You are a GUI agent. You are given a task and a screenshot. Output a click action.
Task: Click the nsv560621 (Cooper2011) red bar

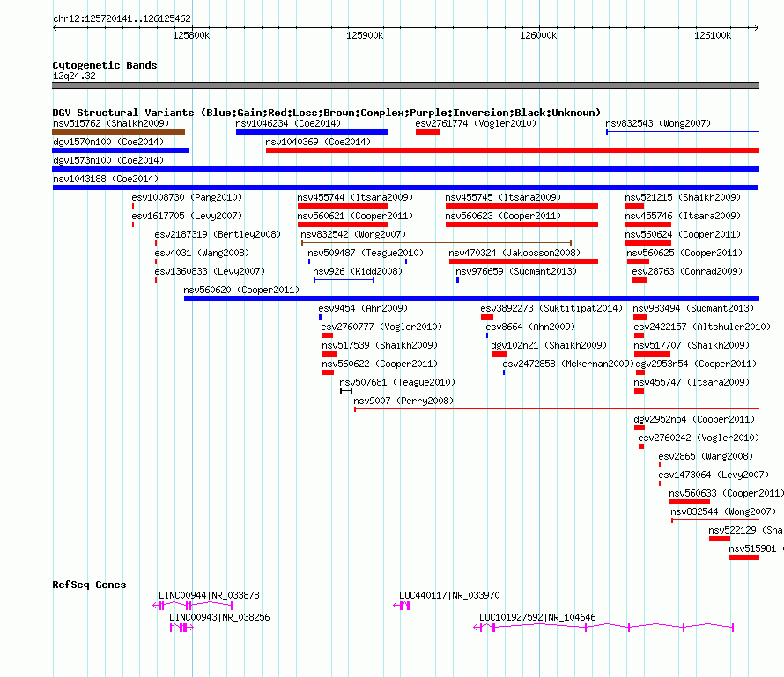(343, 224)
